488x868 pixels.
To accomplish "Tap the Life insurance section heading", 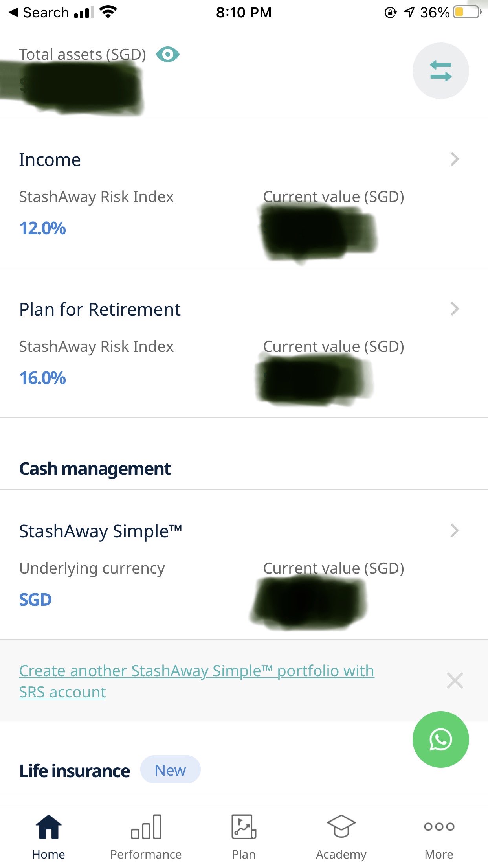I will [x=75, y=771].
